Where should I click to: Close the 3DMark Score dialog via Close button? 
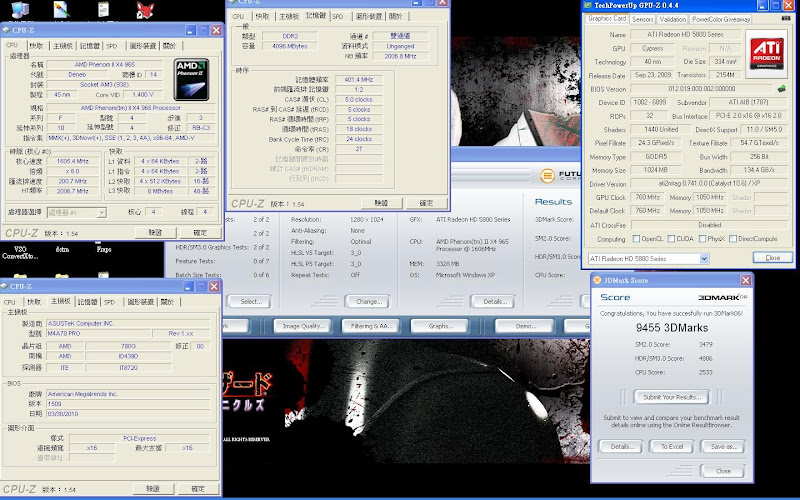pyautogui.click(x=723, y=471)
